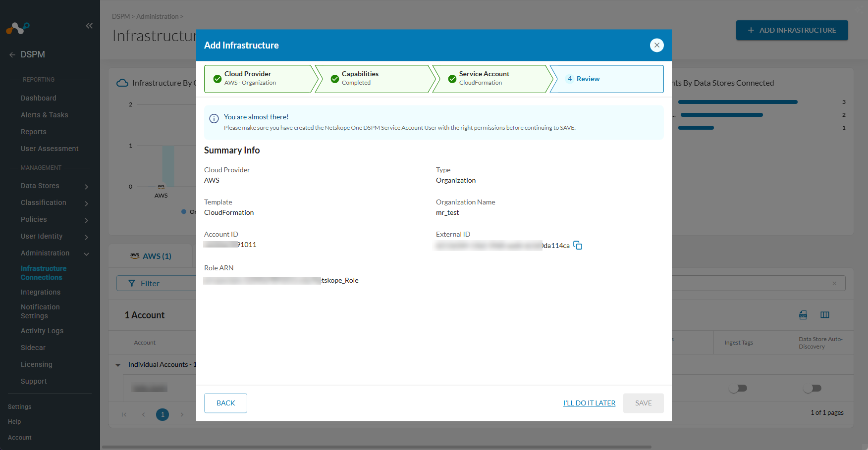This screenshot has width=868, height=450.
Task: Click the Administration breadcrumb link
Action: 158,16
